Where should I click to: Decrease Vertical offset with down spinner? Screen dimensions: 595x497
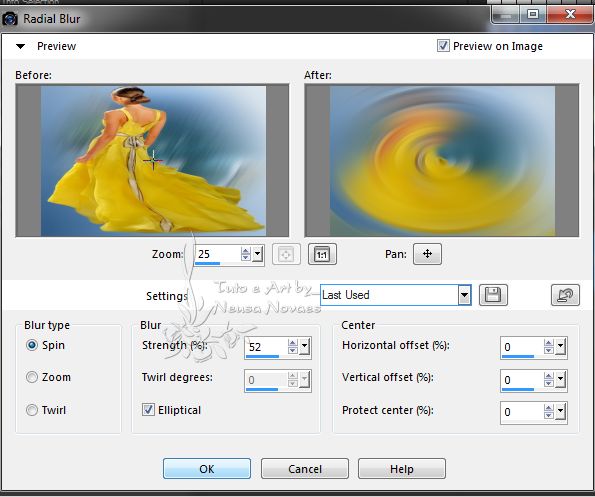click(x=549, y=383)
